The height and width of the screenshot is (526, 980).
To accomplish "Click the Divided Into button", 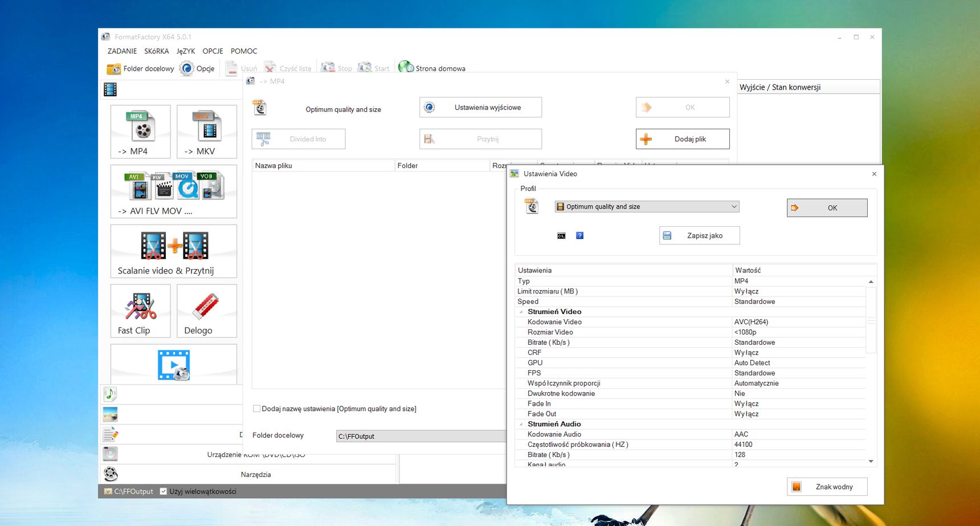I will (299, 139).
